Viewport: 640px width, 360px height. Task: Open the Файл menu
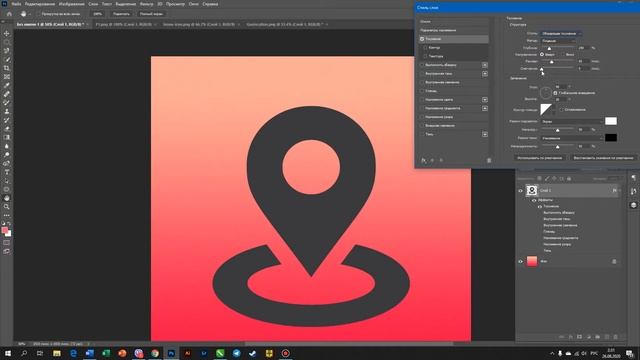[16, 4]
